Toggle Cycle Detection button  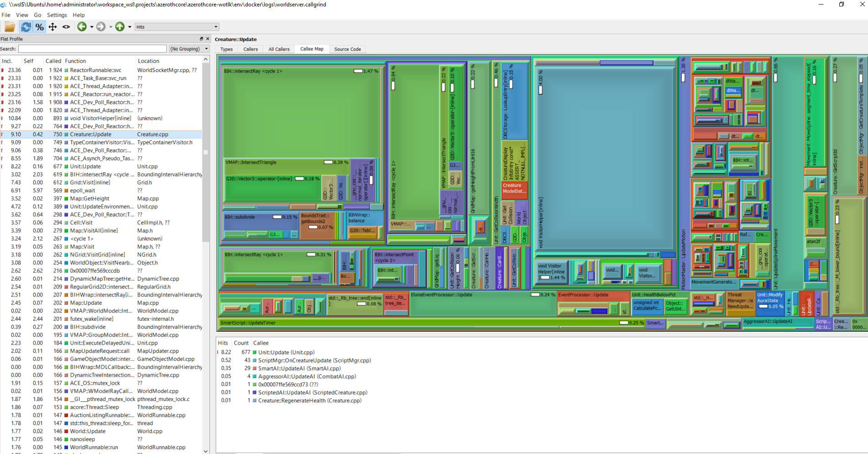26,27
